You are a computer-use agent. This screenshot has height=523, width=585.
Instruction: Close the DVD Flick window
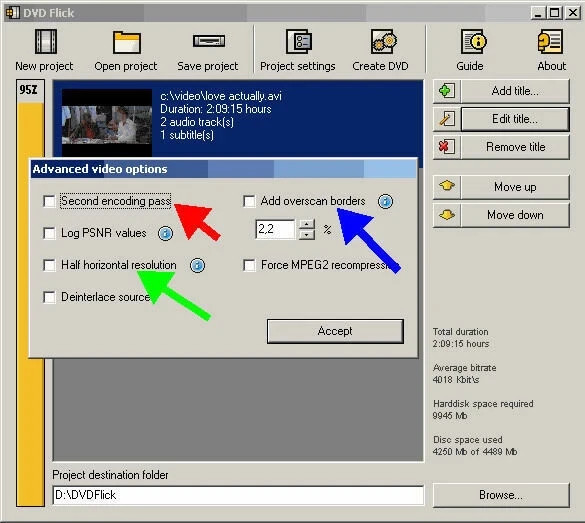coord(573,13)
